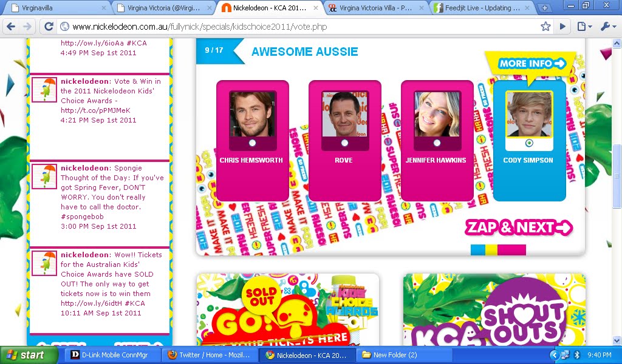Screen dimensions: 622x364
Task: Click the Bluetooth tray icon
Action: coord(578,355)
